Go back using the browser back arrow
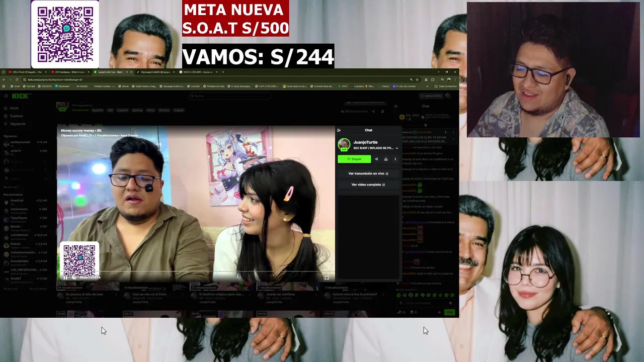Screen dimensions: 644x362 point(4,79)
